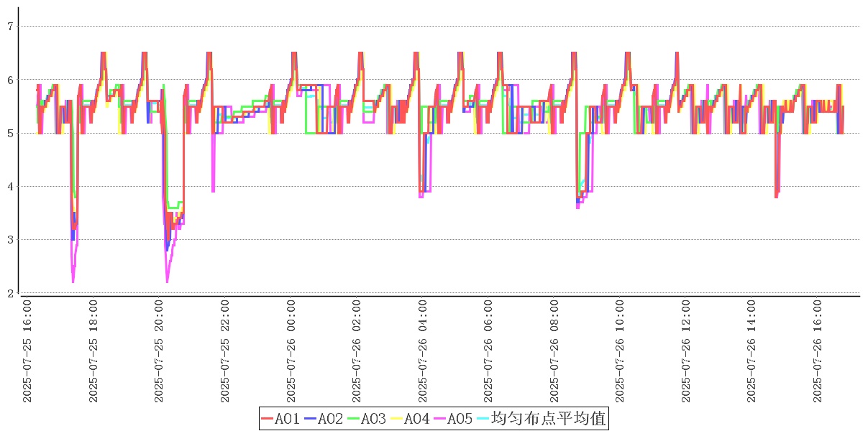Click the 2025-07-25 22:00 time label
868x431 pixels.
(226, 352)
